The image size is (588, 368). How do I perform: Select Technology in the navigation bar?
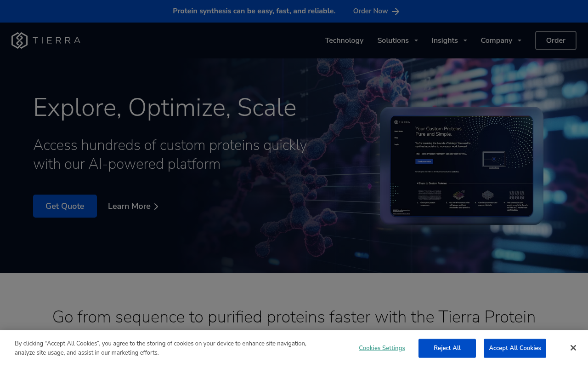point(344,40)
